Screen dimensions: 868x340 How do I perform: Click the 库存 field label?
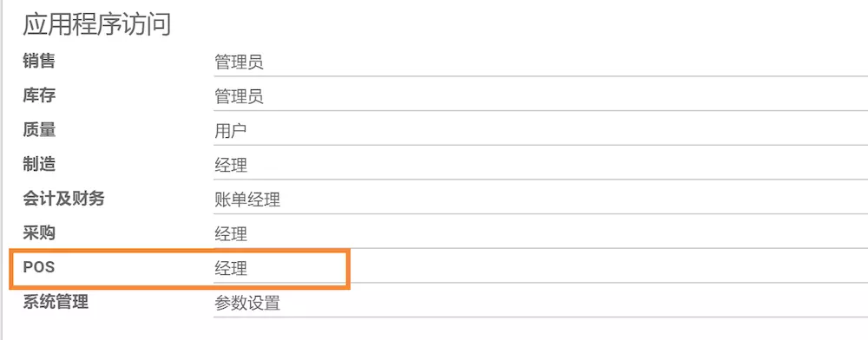[39, 95]
